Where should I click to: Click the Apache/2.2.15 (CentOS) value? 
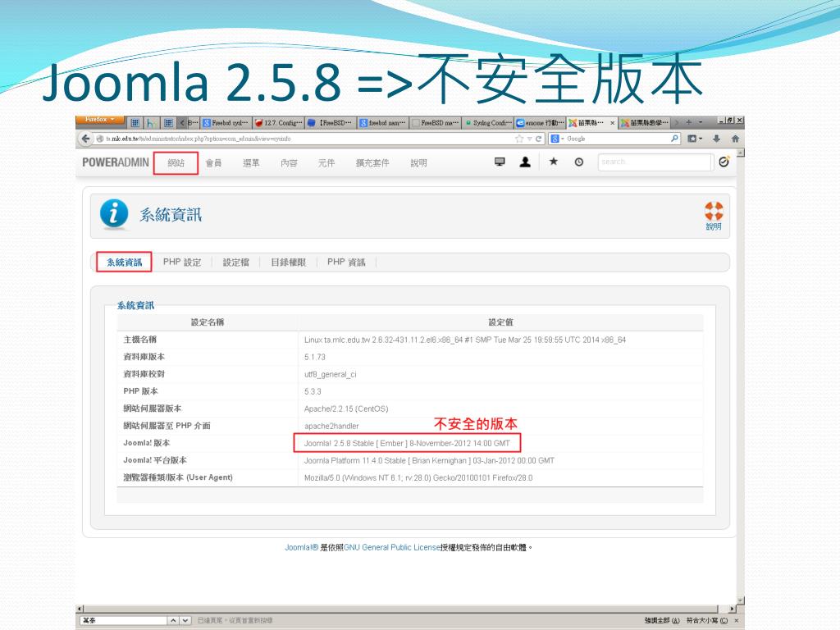[346, 409]
